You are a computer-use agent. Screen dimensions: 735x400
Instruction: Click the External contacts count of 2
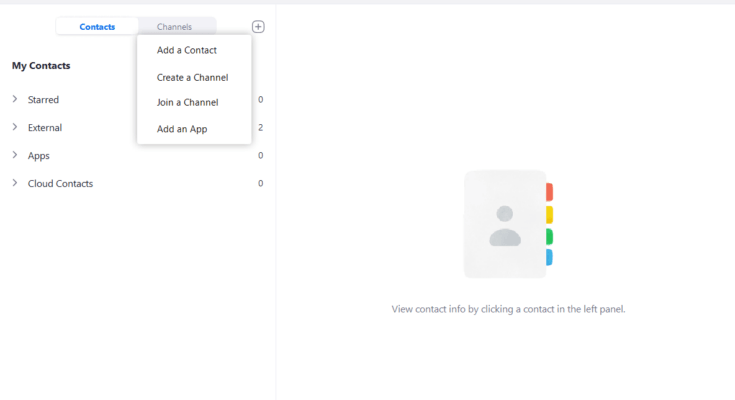click(x=260, y=128)
